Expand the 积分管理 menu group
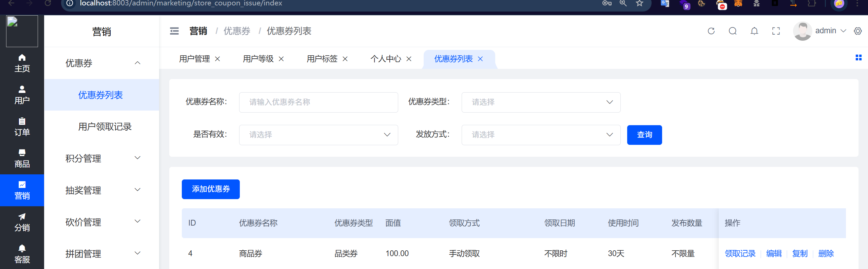This screenshot has width=868, height=269. pos(102,158)
